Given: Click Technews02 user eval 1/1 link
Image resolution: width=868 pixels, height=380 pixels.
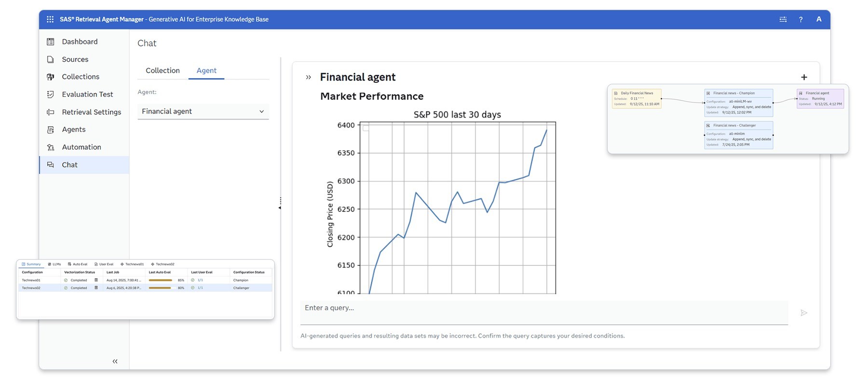Looking at the screenshot, I should (x=200, y=288).
